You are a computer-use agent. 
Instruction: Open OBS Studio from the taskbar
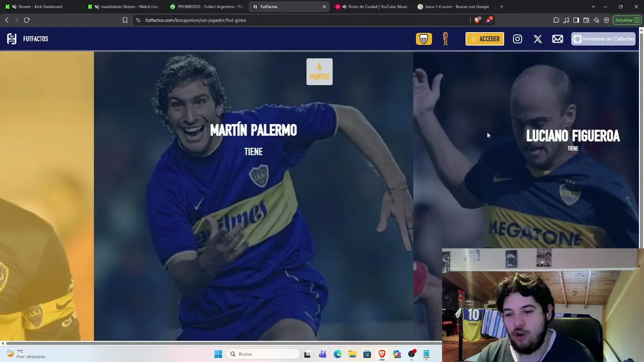click(412, 354)
